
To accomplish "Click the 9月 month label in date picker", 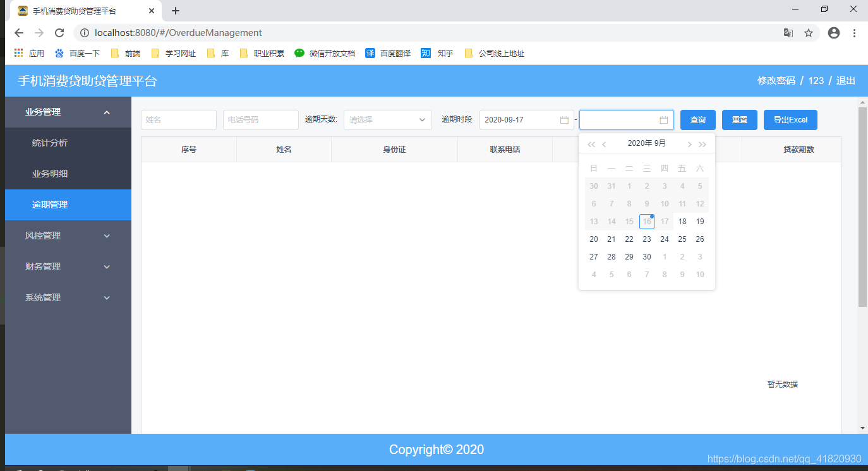I will [660, 143].
